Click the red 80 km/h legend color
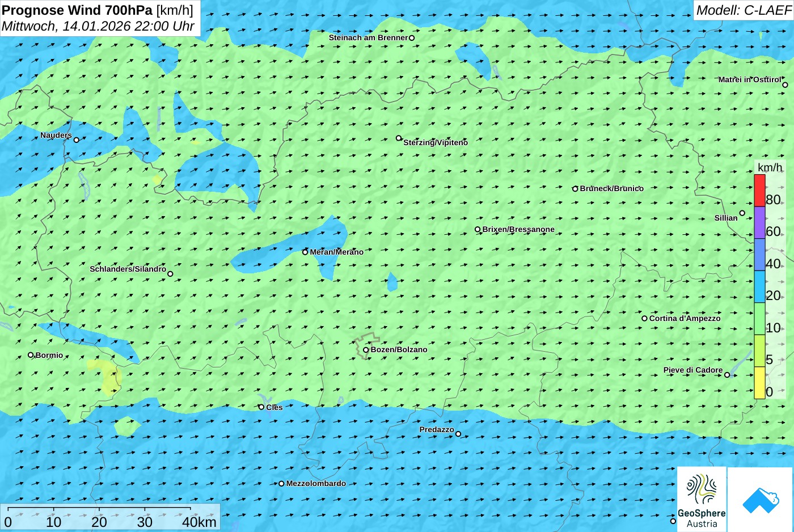The image size is (794, 532). [759, 191]
